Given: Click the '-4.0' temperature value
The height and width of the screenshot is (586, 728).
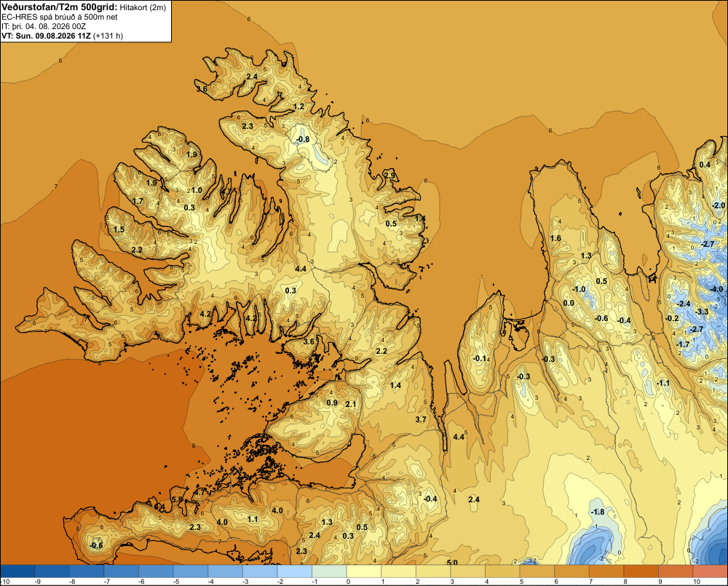Looking at the screenshot, I should 716,289.
